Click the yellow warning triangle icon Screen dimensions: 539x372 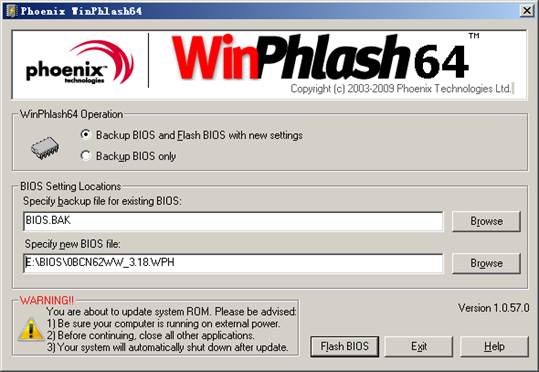click(x=31, y=330)
